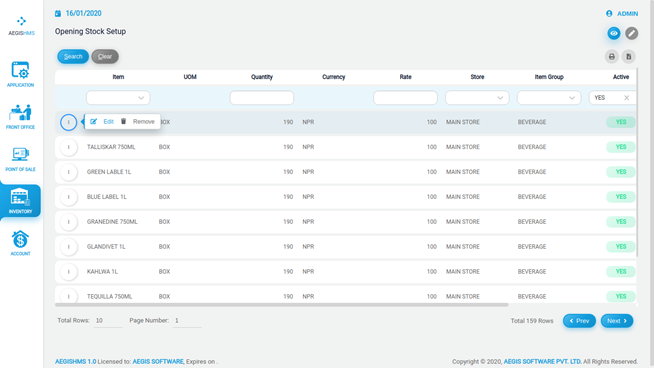
Task: Click the Clear button
Action: point(105,56)
